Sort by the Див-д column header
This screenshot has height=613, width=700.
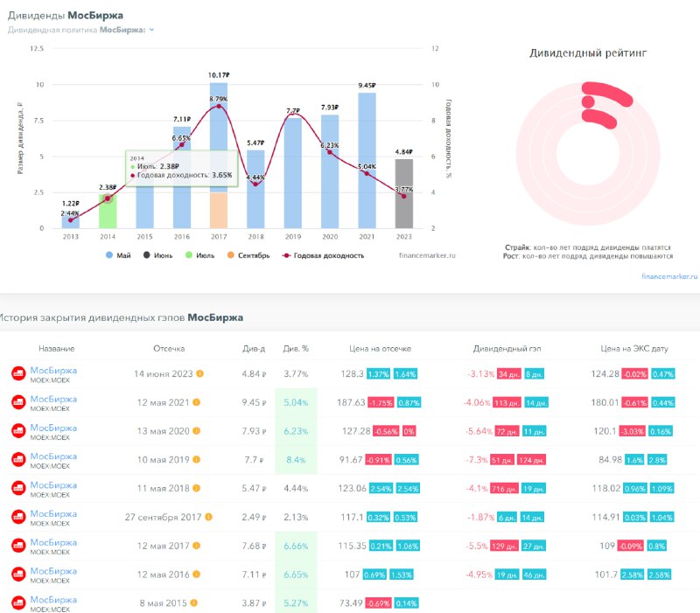(x=254, y=348)
